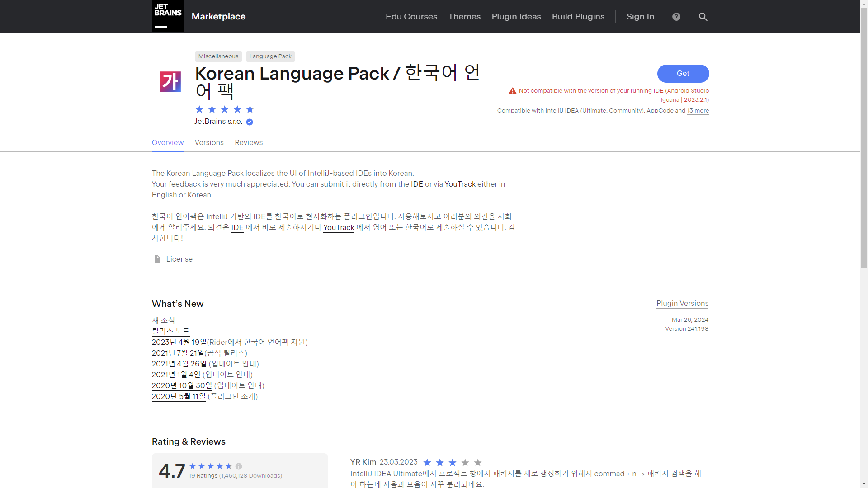Click the scrollbar up arrow
Image resolution: width=868 pixels, height=488 pixels.
(x=864, y=4)
